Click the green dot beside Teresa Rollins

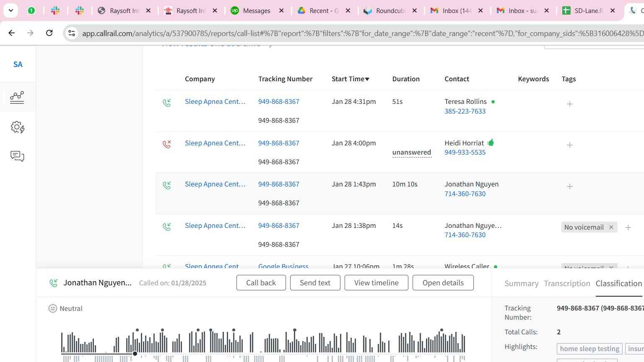493,102
